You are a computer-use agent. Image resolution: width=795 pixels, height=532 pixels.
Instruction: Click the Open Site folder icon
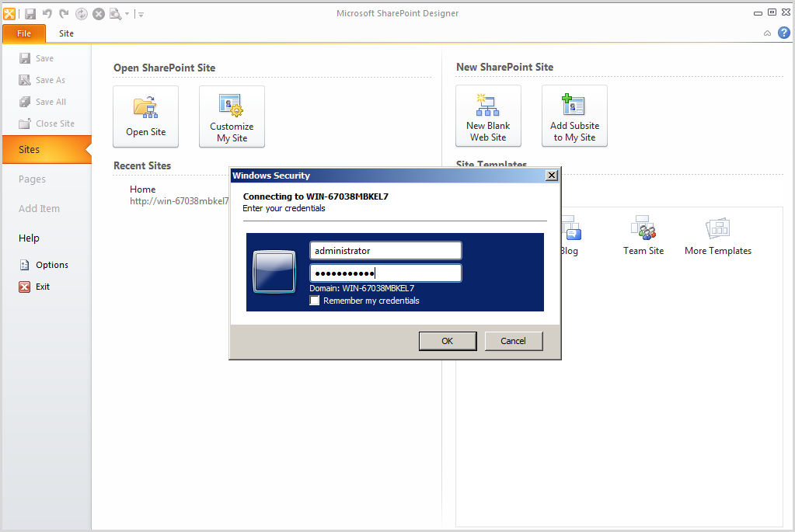click(145, 107)
